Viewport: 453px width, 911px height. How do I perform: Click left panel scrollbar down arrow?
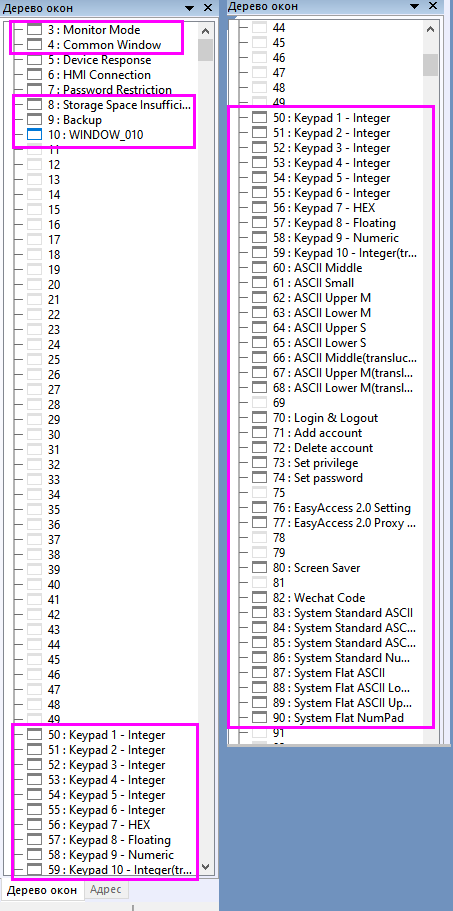pyautogui.click(x=206, y=870)
